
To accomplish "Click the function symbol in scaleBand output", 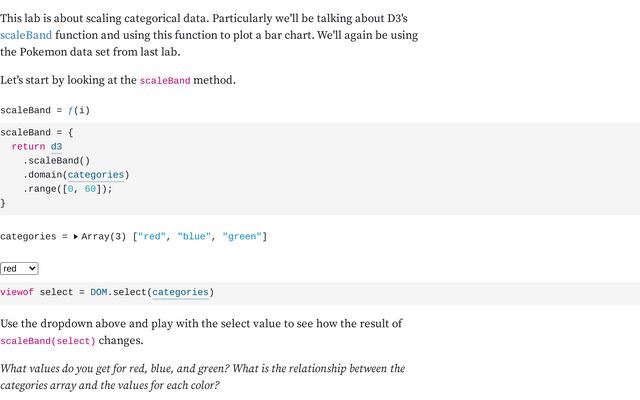I will pyautogui.click(x=71, y=110).
